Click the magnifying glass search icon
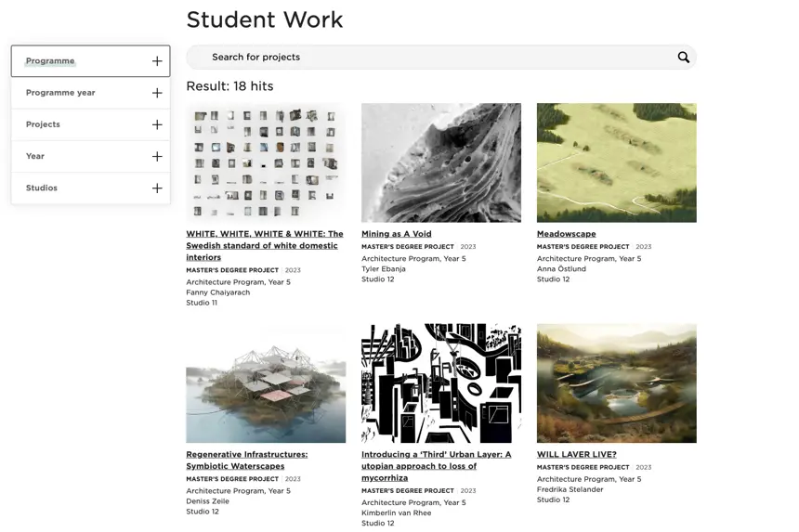Viewport: 799px width, 532px height. pyautogui.click(x=683, y=58)
